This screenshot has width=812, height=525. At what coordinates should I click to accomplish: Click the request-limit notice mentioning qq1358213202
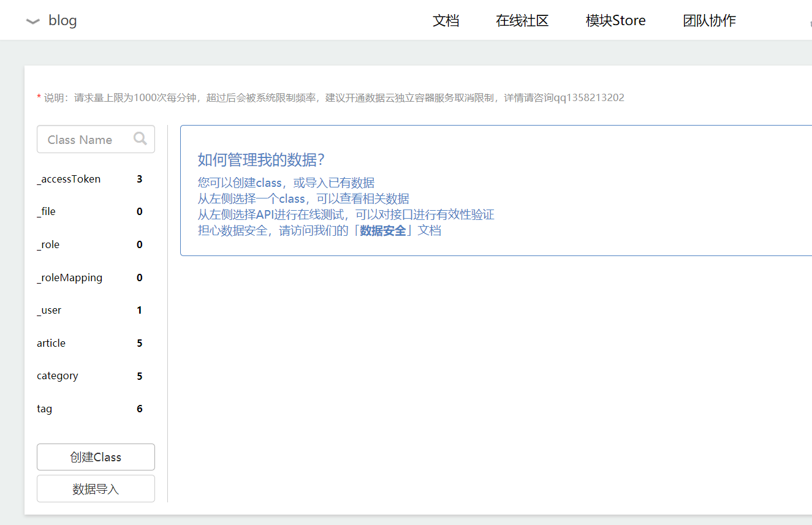[331, 97]
